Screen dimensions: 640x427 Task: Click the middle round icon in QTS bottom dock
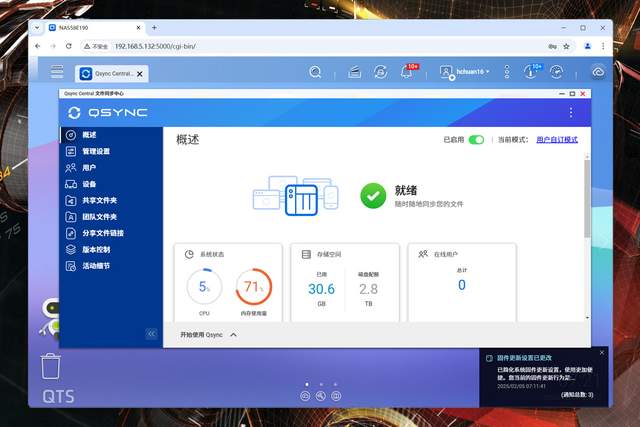click(321, 396)
